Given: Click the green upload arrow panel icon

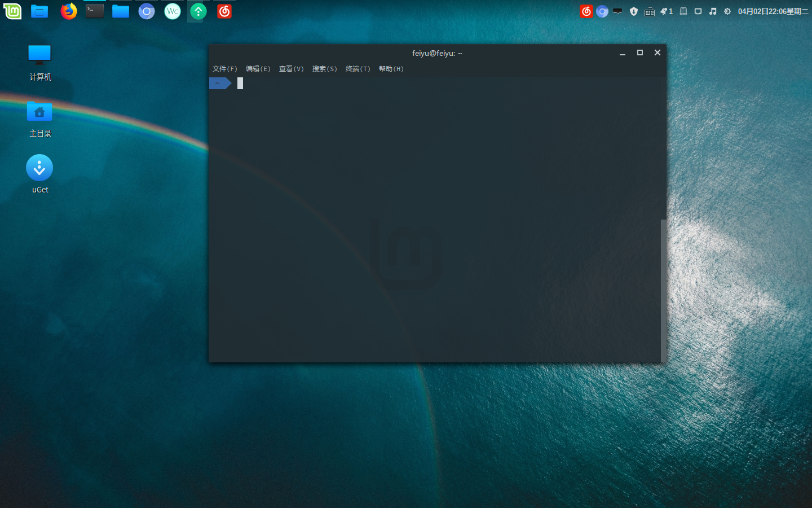Looking at the screenshot, I should (198, 11).
